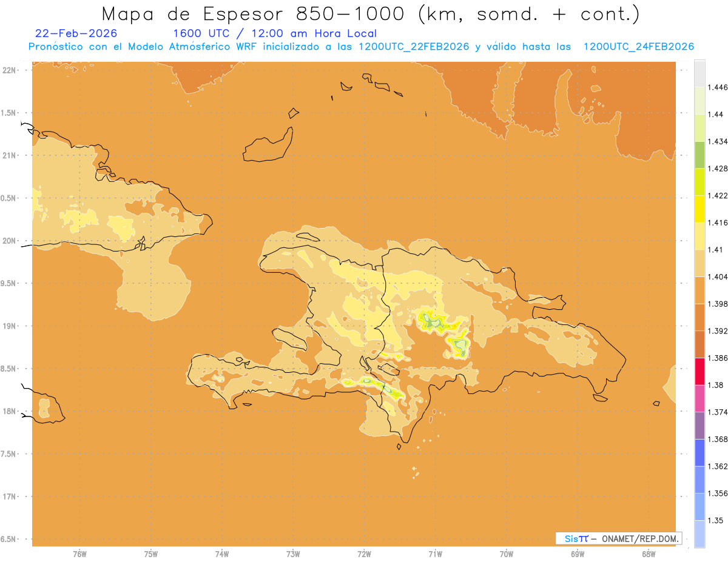
Task: Click the latitude label '22N'
Action: (x=10, y=70)
